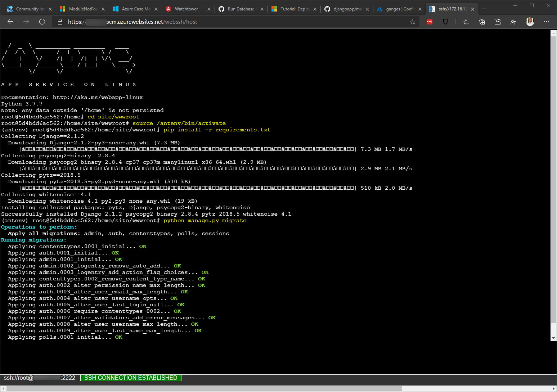Add this page to favorites (star)
The width and height of the screenshot is (557, 392).
pyautogui.click(x=412, y=22)
